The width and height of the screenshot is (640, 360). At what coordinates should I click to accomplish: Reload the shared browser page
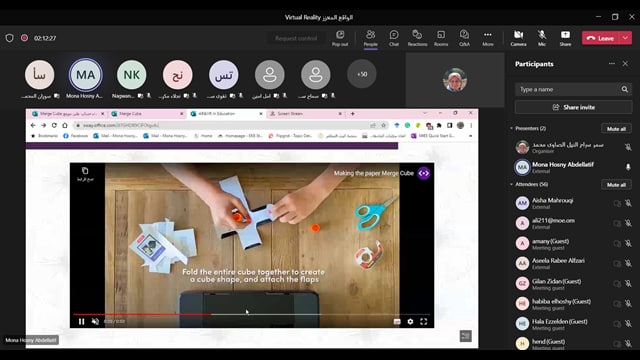pyautogui.click(x=54, y=125)
